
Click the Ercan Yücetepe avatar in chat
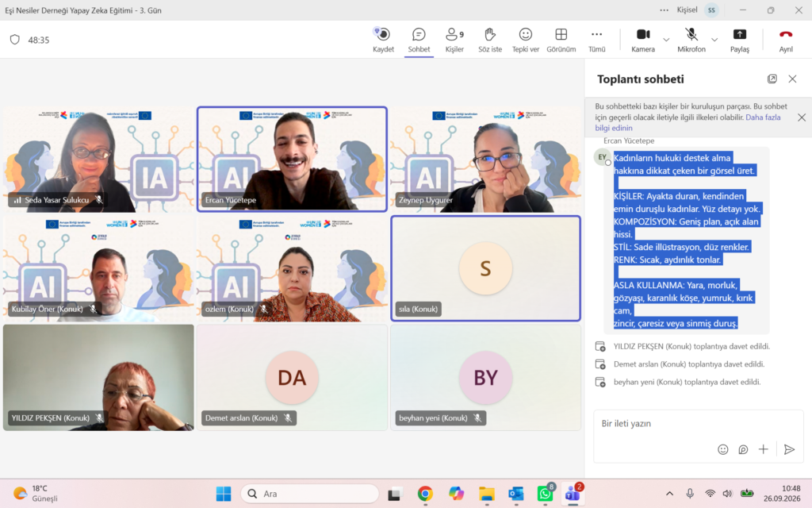(x=603, y=157)
